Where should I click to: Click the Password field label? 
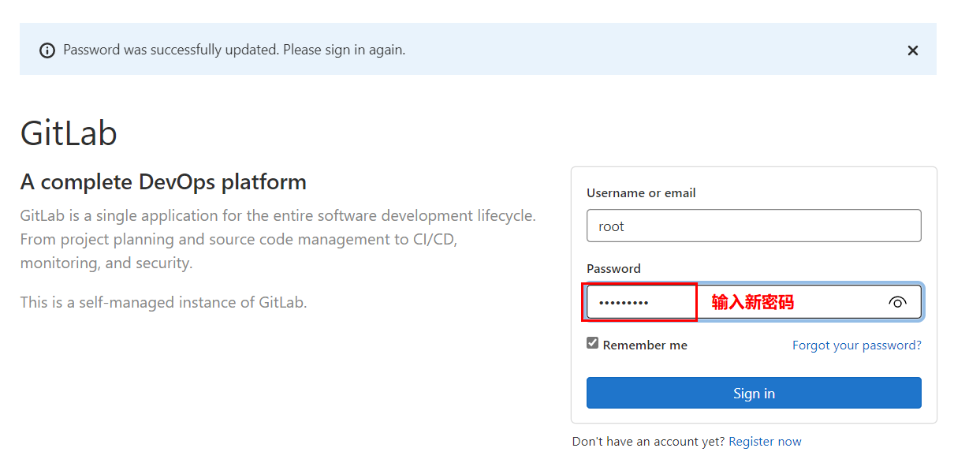pos(613,269)
